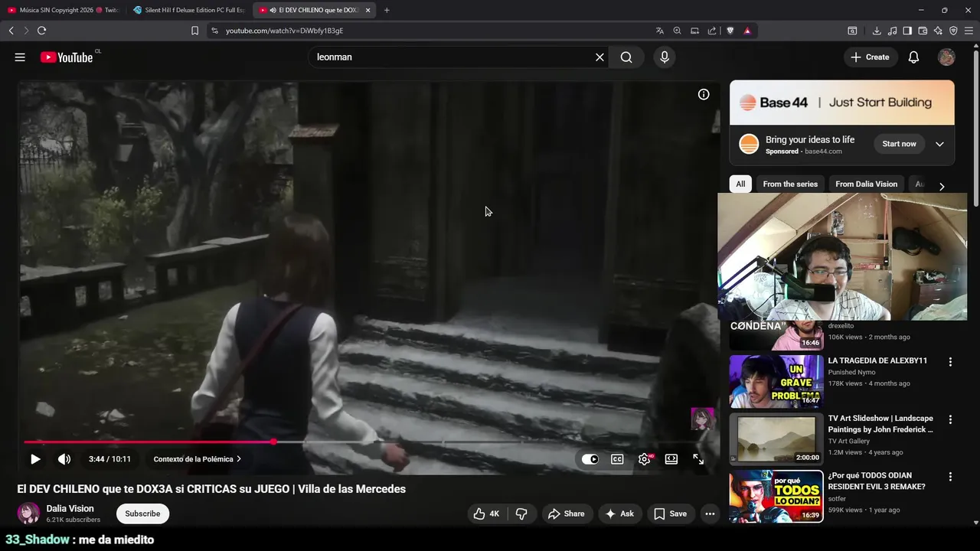Open LA TRAGEDIA DE ALEXBY11 thumbnail
This screenshot has width=980, height=551.
(x=776, y=381)
